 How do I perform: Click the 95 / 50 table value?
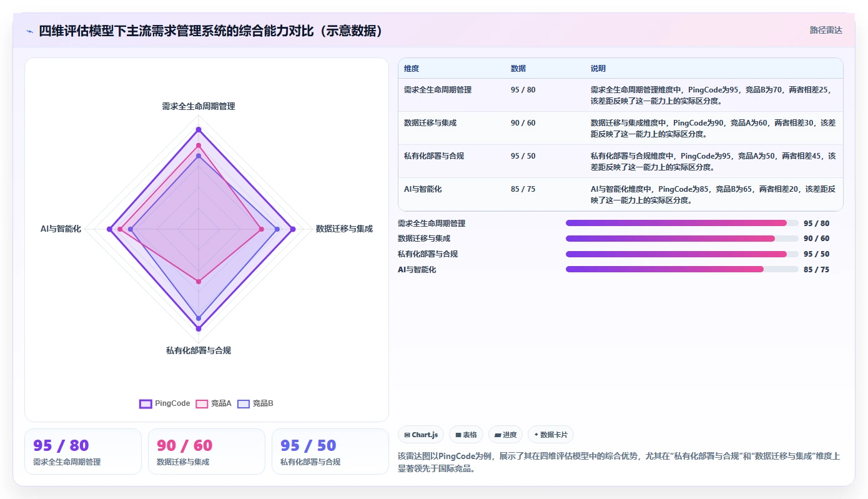(523, 156)
